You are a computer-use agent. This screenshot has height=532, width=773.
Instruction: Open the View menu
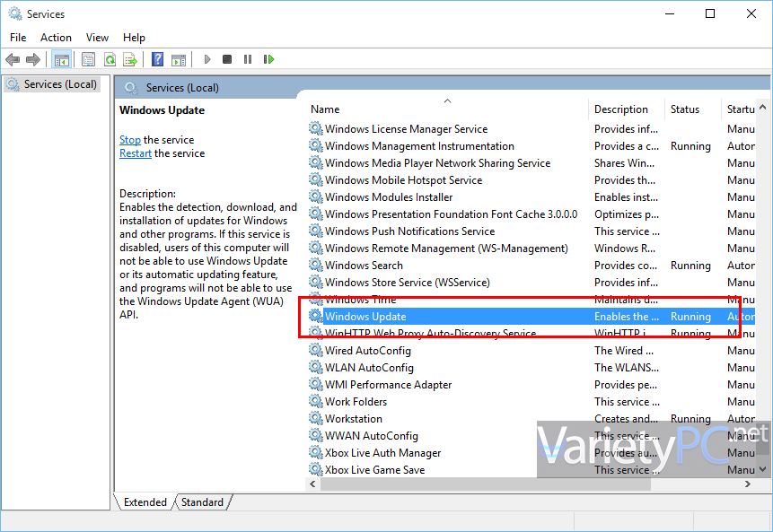(97, 37)
